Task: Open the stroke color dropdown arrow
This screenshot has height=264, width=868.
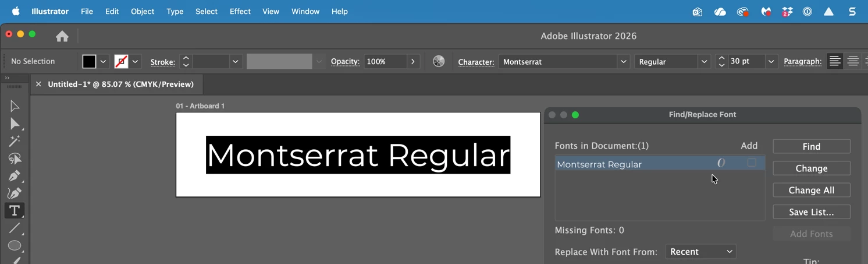Action: coord(136,61)
